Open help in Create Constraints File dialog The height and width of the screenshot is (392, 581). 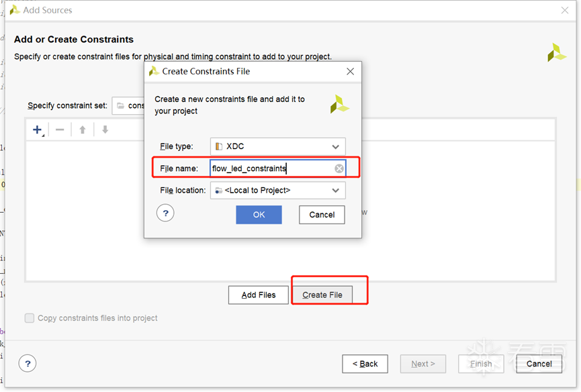165,213
